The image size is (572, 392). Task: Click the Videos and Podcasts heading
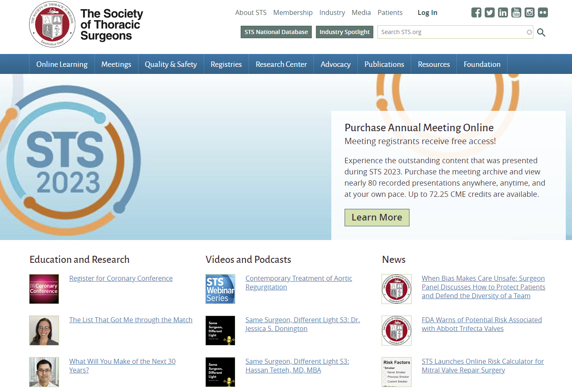[x=249, y=260]
